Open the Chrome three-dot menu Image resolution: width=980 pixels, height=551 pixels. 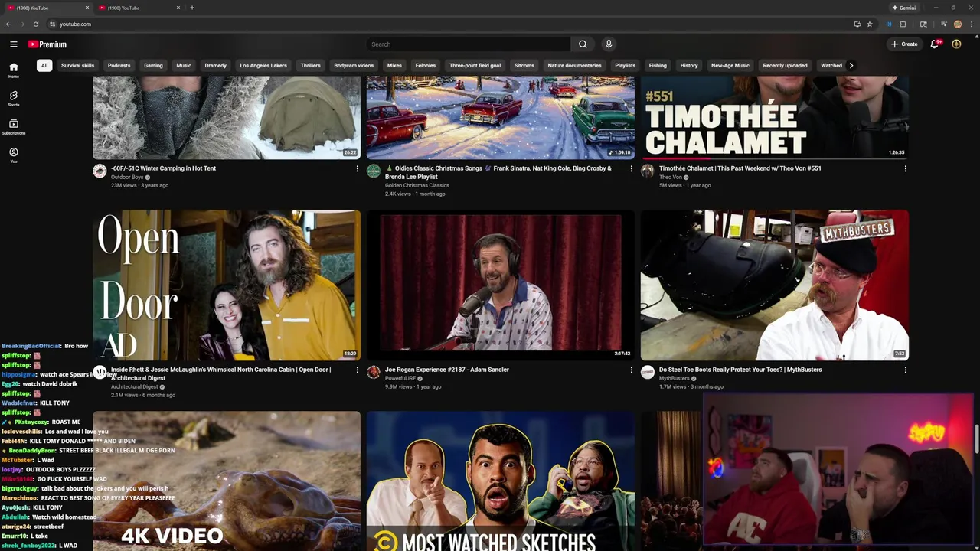click(x=970, y=24)
